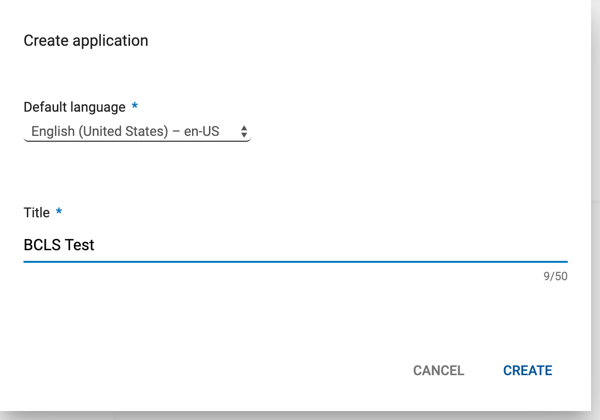Click the blue asterisk beside Default language
600x420 pixels.
pos(135,105)
